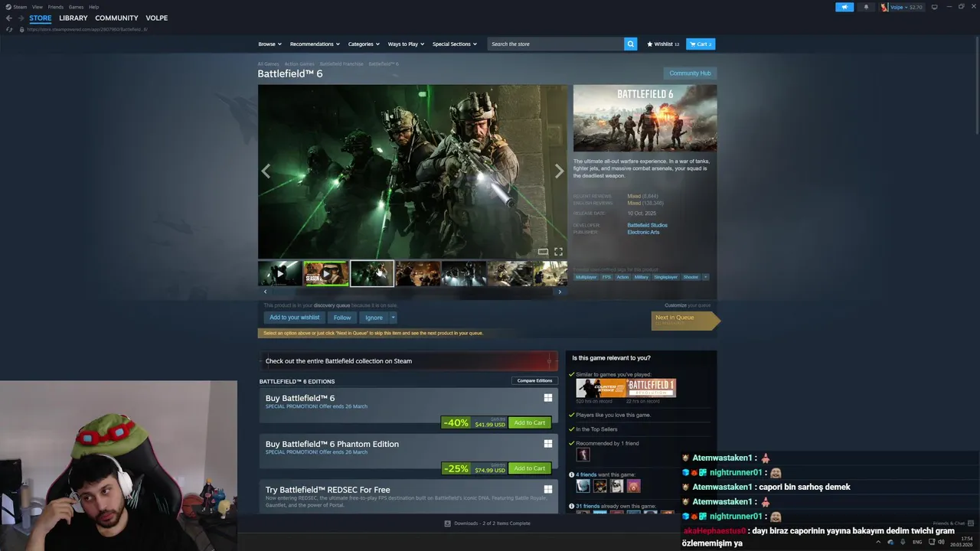This screenshot has width=980, height=551.
Task: Add Battlefield 6 Phantom Edition to cart
Action: point(530,468)
